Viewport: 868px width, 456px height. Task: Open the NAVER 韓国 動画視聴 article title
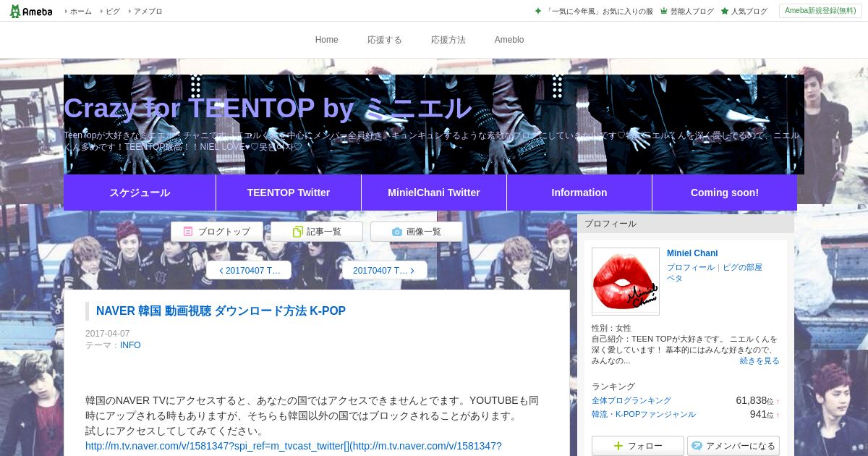coord(221,311)
